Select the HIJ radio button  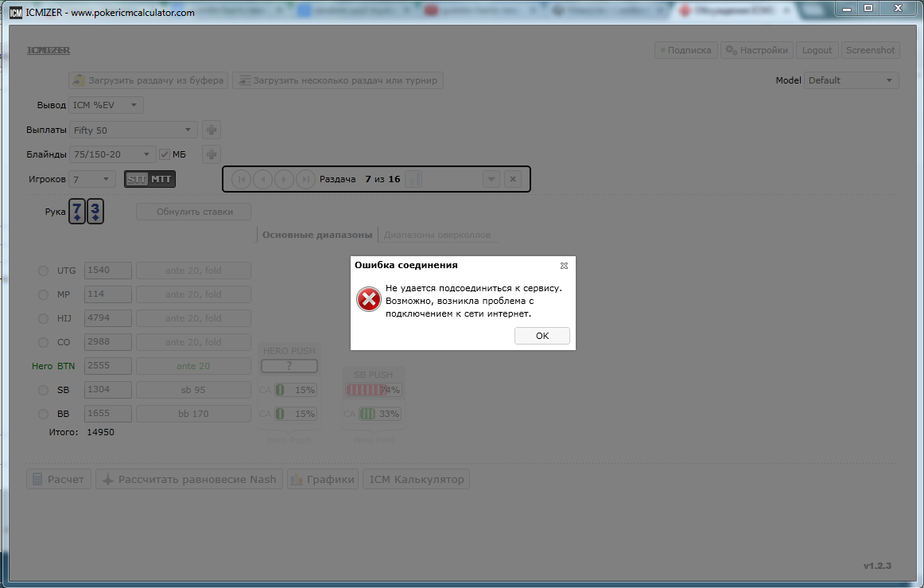[x=43, y=318]
